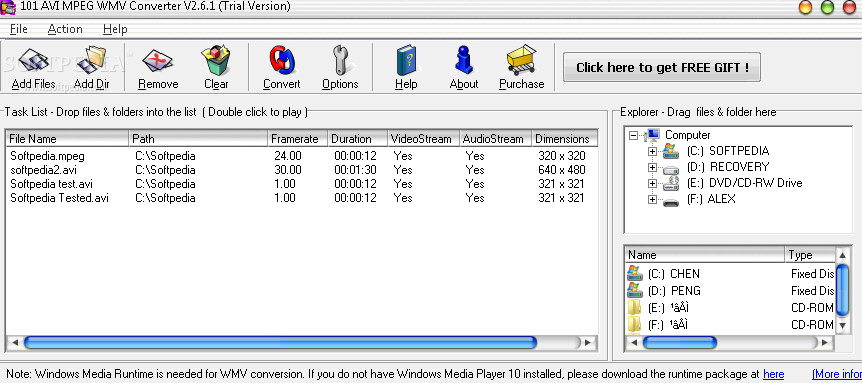Image resolution: width=862 pixels, height=383 pixels.
Task: Select the (C:) SOFTPEDIA drive icon
Action: (x=671, y=151)
